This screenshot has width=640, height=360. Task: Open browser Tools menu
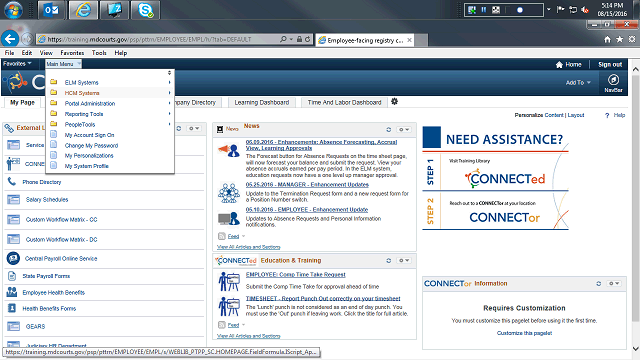coord(99,53)
